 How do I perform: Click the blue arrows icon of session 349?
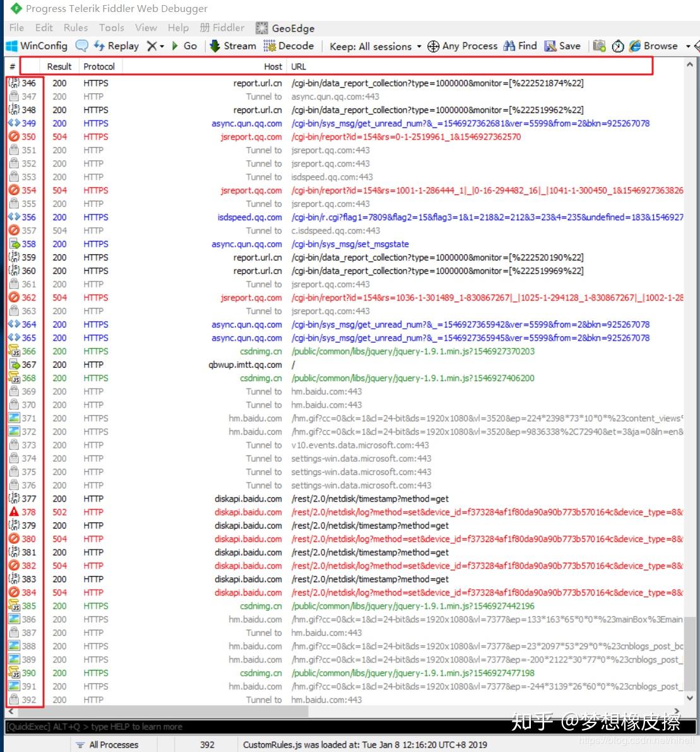point(14,123)
